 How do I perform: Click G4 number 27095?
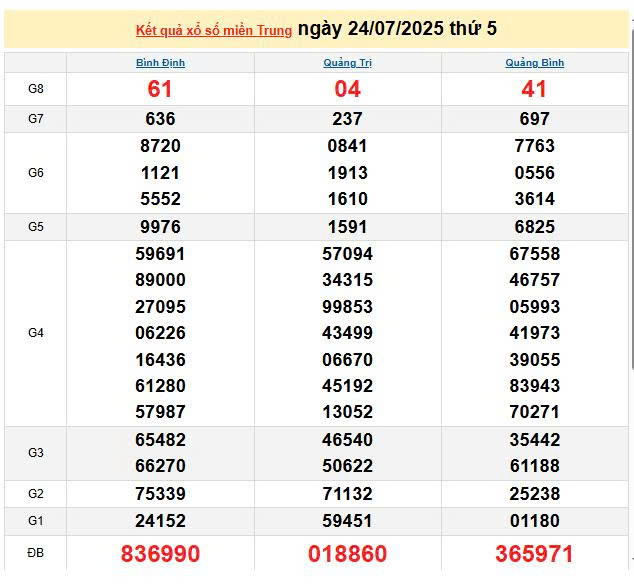161,307
